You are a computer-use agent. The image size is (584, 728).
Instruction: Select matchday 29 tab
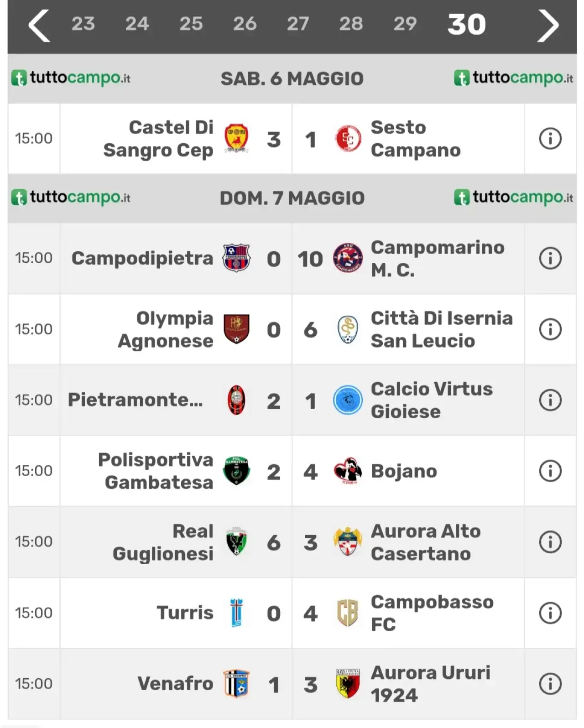[405, 24]
